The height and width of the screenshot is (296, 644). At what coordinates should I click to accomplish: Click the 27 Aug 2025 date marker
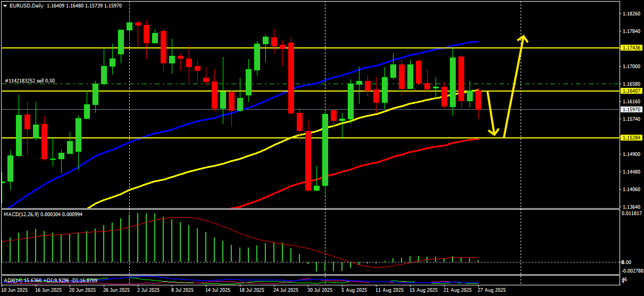(x=491, y=291)
